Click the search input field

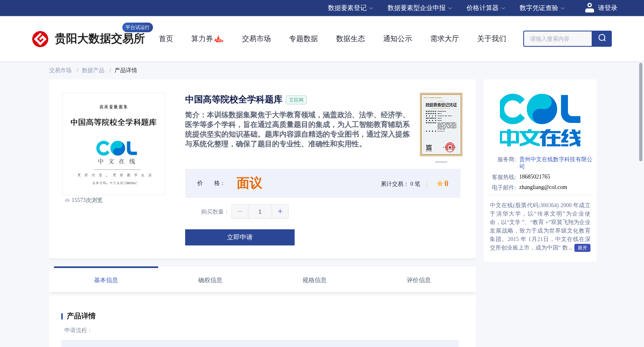(558, 39)
